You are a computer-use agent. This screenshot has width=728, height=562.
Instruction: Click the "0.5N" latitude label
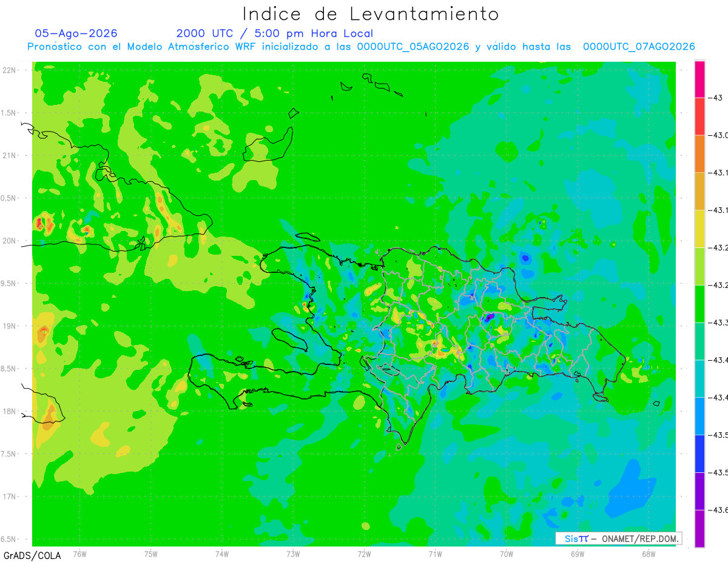(x=9, y=198)
